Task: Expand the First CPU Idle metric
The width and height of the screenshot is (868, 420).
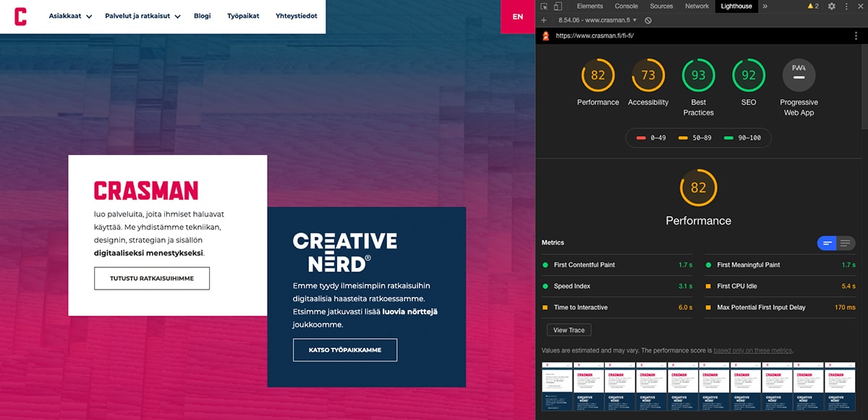Action: (780, 286)
